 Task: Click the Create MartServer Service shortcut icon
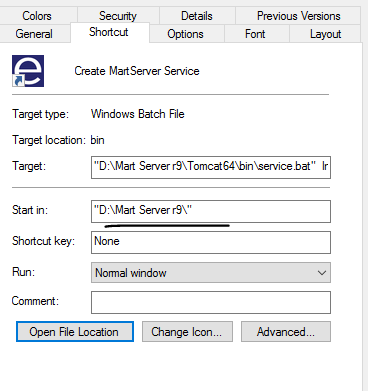(28, 71)
